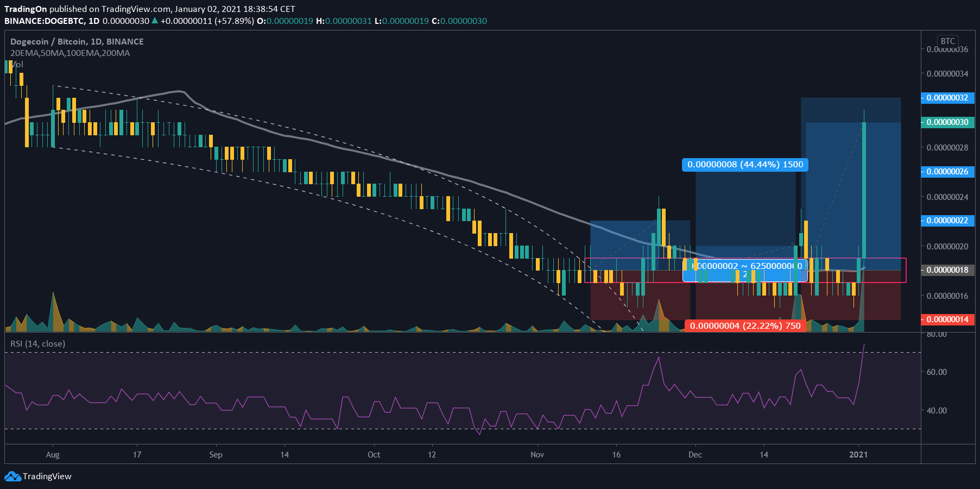
Task: Click the 20EMA,50MA,100EMA,200MA indicator legend
Action: point(70,53)
